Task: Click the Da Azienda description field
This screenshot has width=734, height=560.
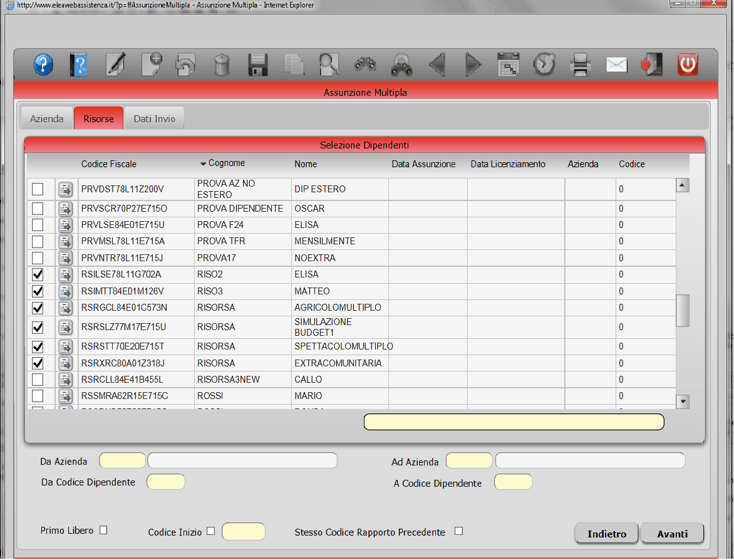Action: pyautogui.click(x=242, y=461)
